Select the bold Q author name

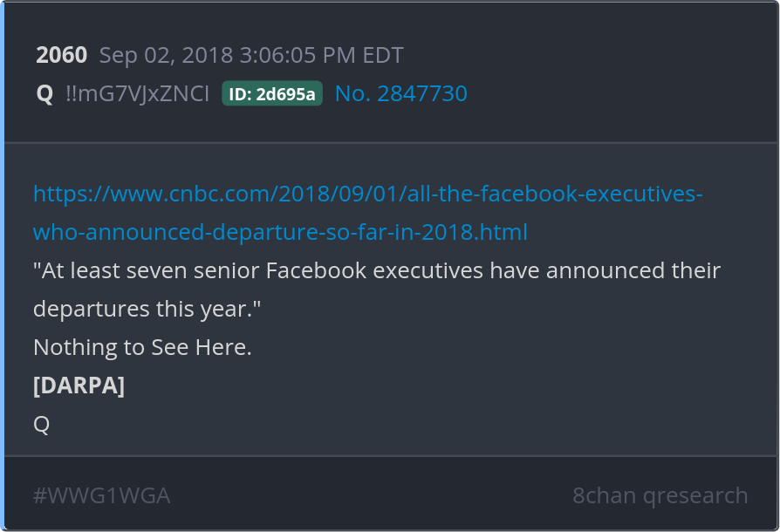coord(44,94)
